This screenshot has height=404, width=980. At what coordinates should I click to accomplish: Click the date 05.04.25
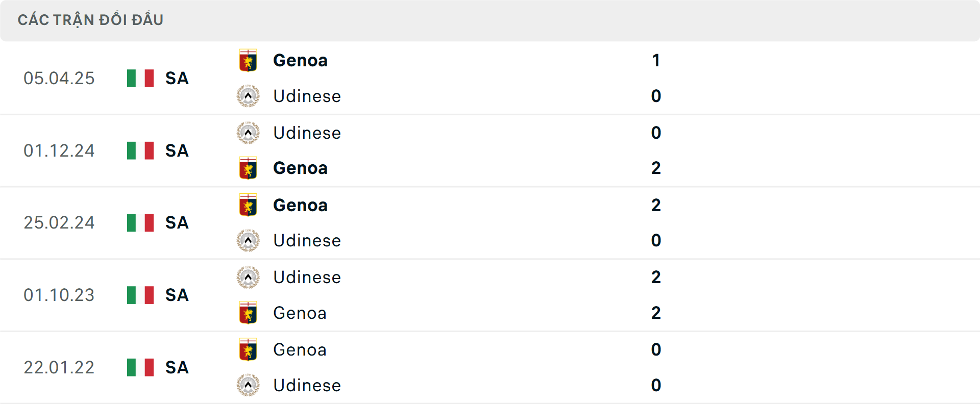[x=59, y=78]
